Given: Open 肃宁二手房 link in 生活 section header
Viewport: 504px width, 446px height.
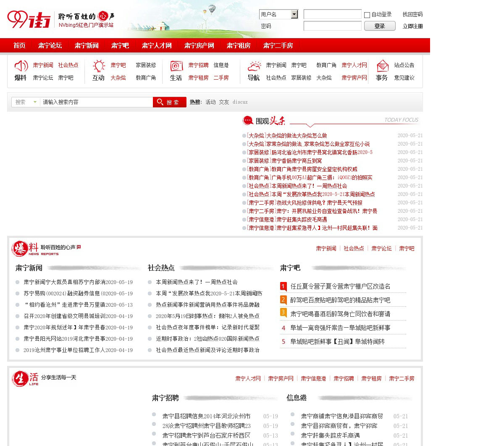Looking at the screenshot, I should (402, 378).
